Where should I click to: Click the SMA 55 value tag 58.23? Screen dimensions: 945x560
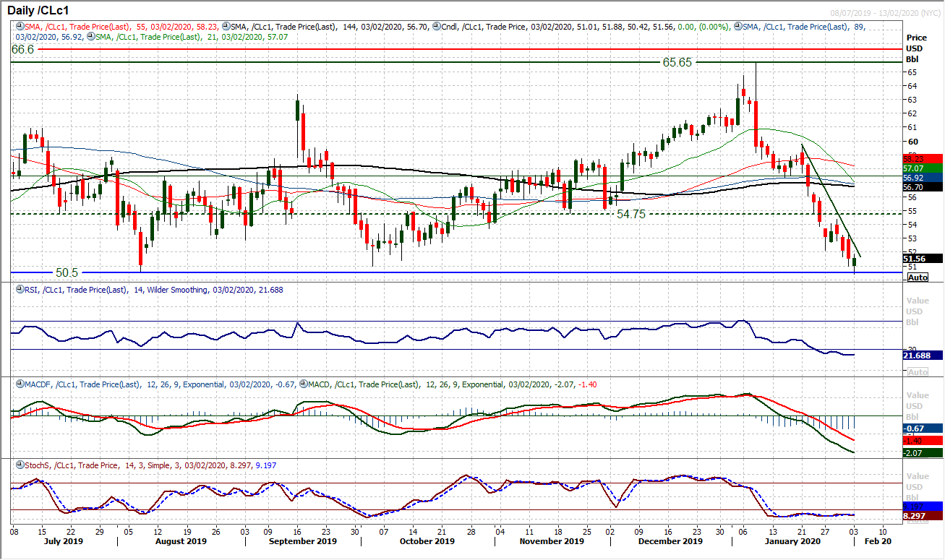coord(923,158)
